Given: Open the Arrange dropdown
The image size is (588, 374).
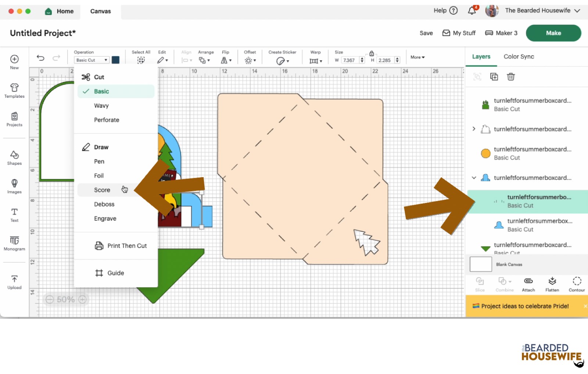Looking at the screenshot, I should pyautogui.click(x=204, y=60).
